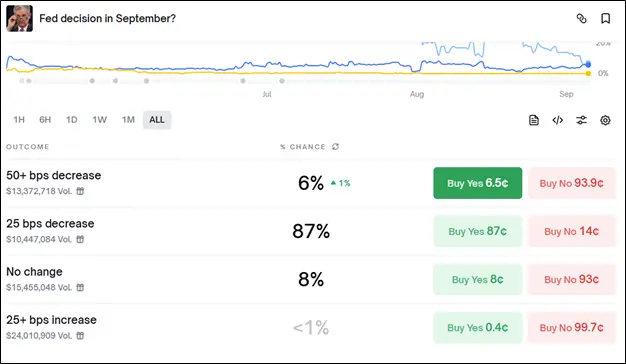The image size is (626, 364).
Task: Click gift icon under No change outcome
Action: click(x=80, y=287)
